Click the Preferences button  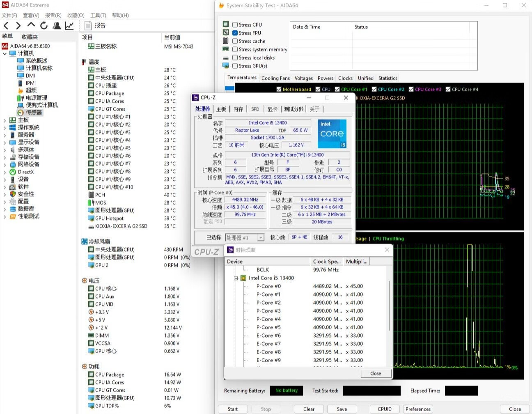click(418, 409)
